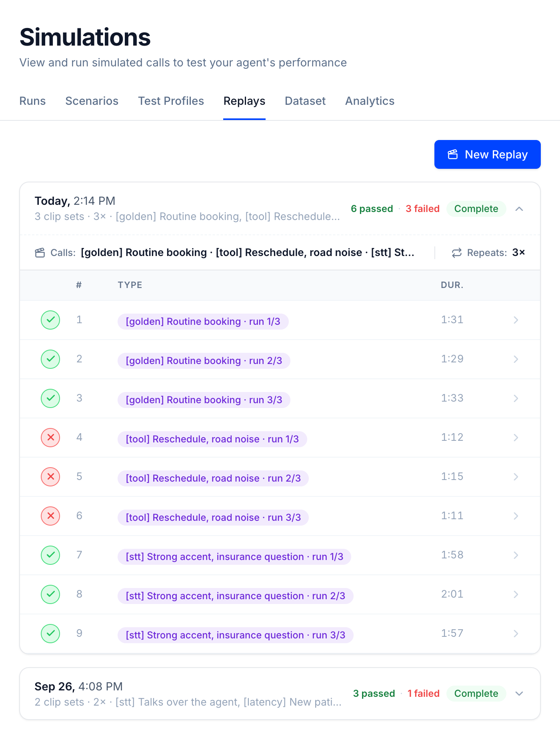Screen dimensions: 560x740
Task: Click the right chevron for the 2:01 duration row
Action: [516, 594]
